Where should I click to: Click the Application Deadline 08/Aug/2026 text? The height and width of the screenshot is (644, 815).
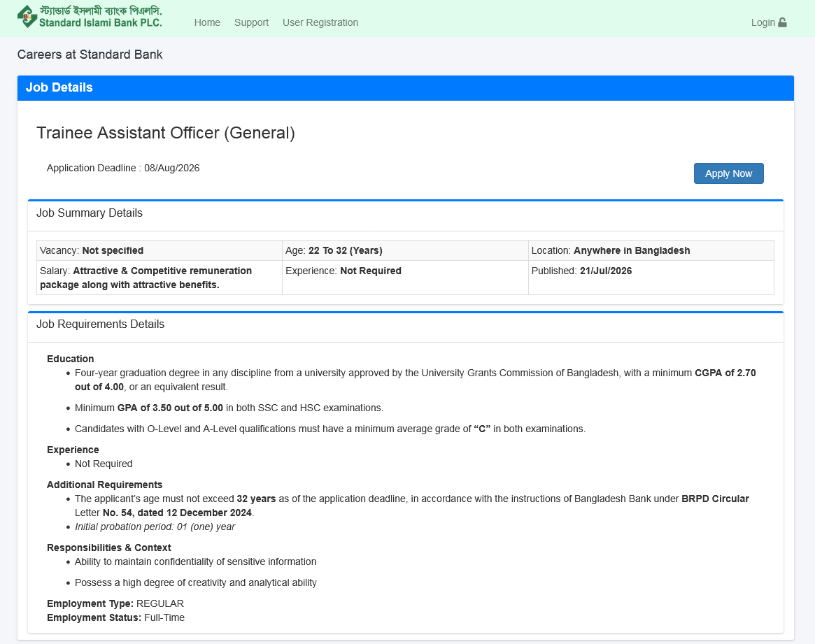click(123, 168)
